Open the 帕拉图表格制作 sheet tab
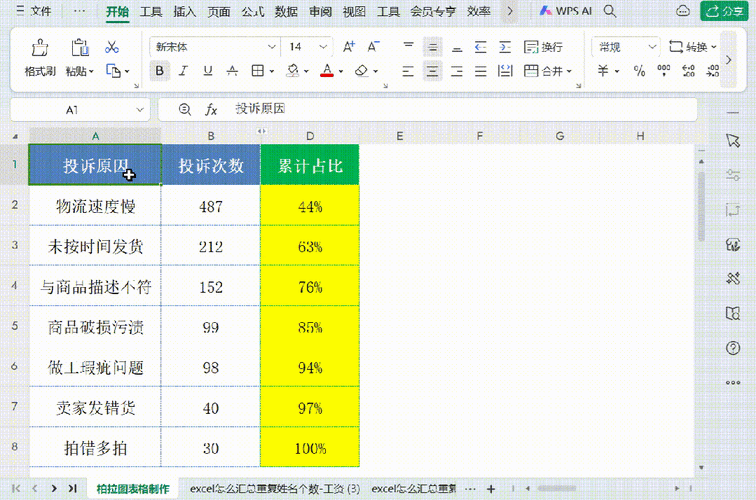 [133, 488]
